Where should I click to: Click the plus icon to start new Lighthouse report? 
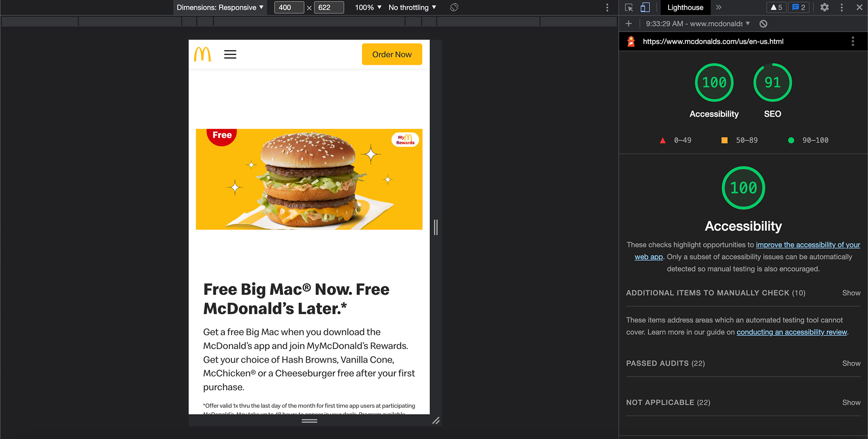click(x=629, y=23)
